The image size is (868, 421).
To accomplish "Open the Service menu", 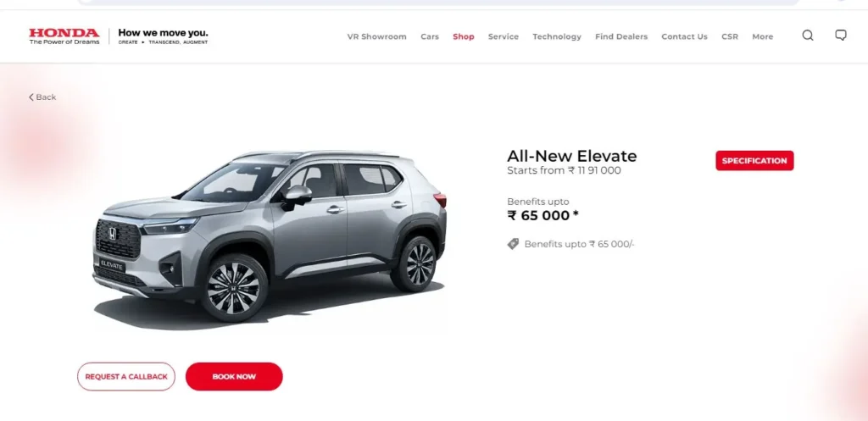I will 504,36.
